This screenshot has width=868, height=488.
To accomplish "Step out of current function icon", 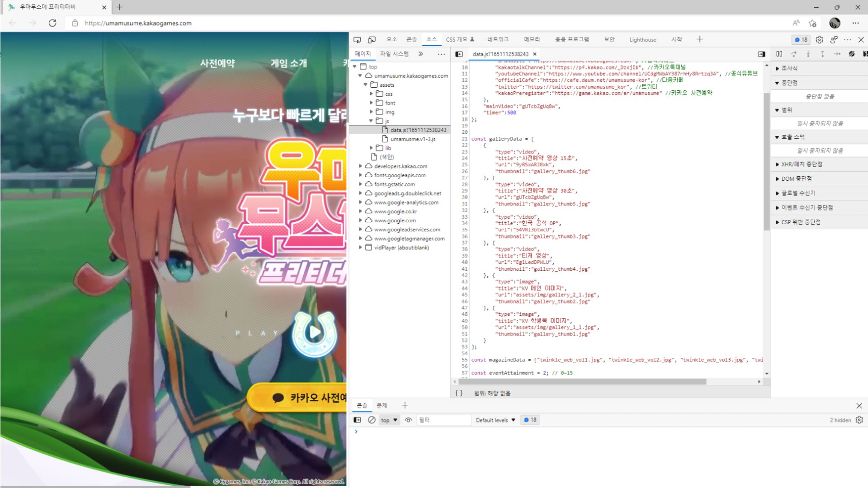I will coord(823,54).
